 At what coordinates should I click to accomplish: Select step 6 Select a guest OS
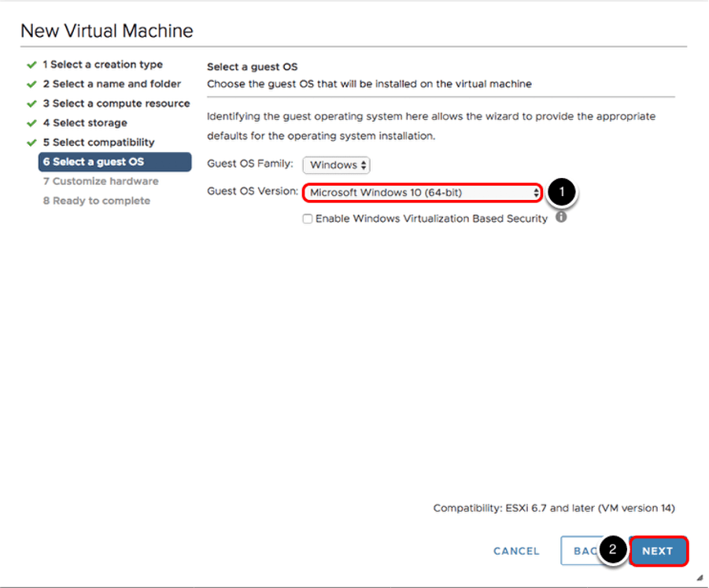tap(94, 162)
